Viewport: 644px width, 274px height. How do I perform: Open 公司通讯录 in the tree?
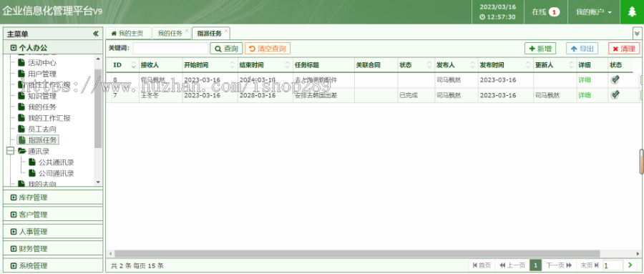57,173
